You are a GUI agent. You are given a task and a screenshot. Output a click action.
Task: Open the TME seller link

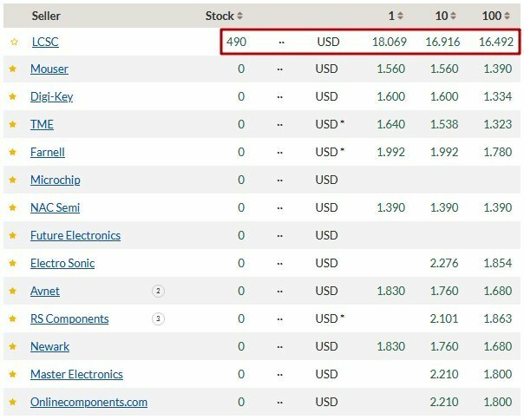coord(42,125)
